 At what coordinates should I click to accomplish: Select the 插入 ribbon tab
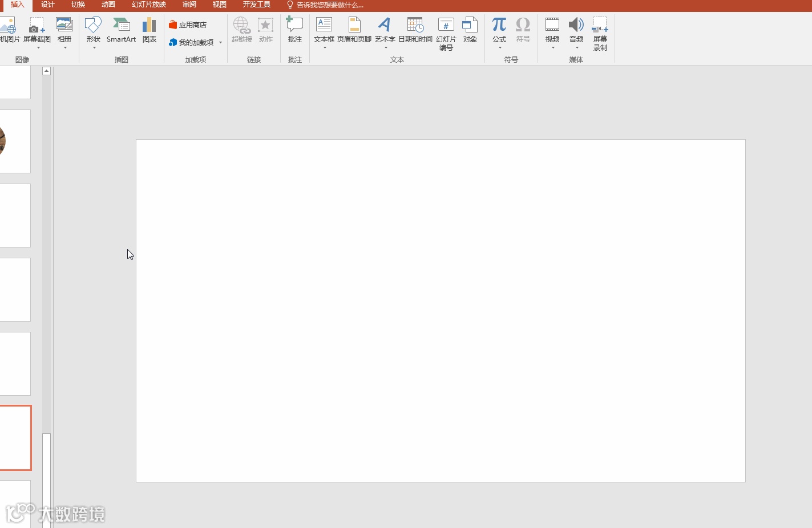[x=17, y=5]
